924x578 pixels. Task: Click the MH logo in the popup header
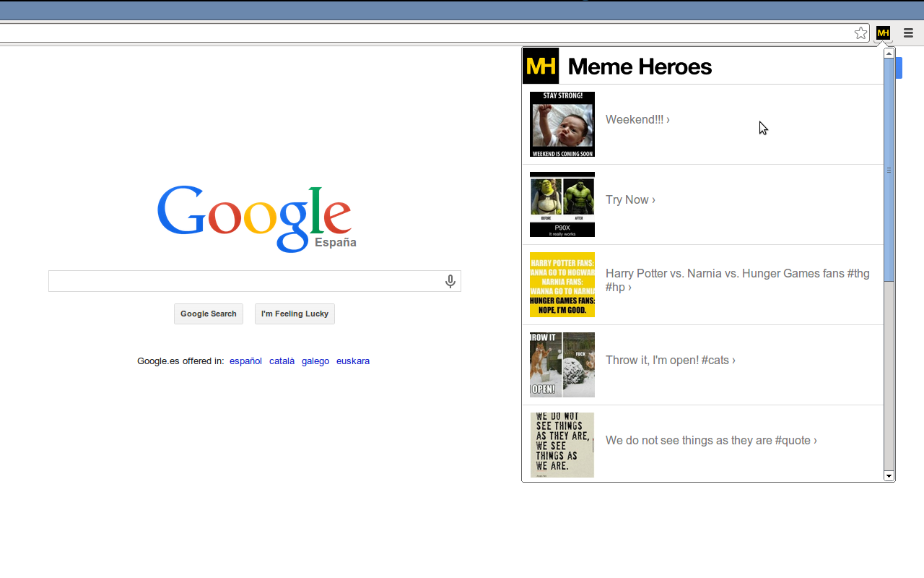point(541,66)
